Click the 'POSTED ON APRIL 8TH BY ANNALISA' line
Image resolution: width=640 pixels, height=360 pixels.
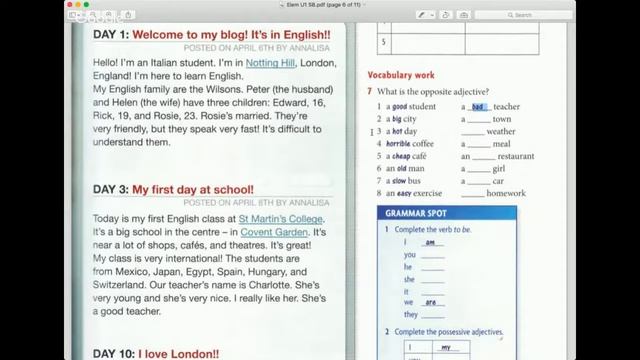(256, 203)
